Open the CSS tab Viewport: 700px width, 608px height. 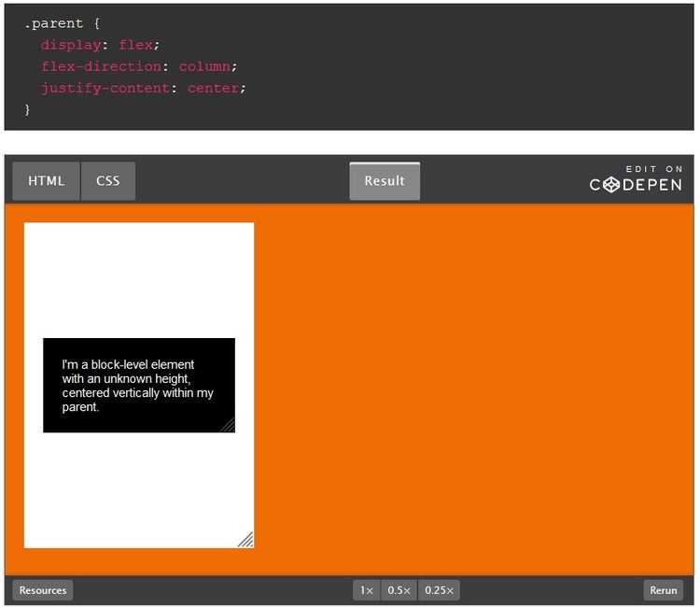click(108, 181)
